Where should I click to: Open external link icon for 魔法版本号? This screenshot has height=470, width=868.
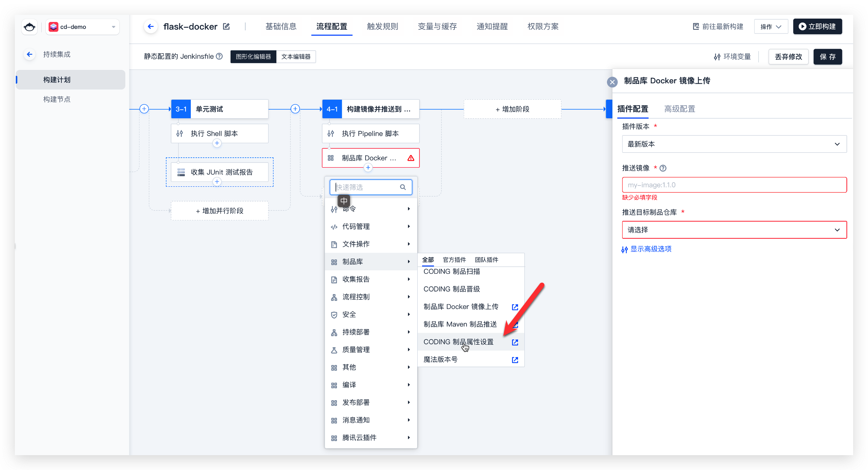[515, 360]
